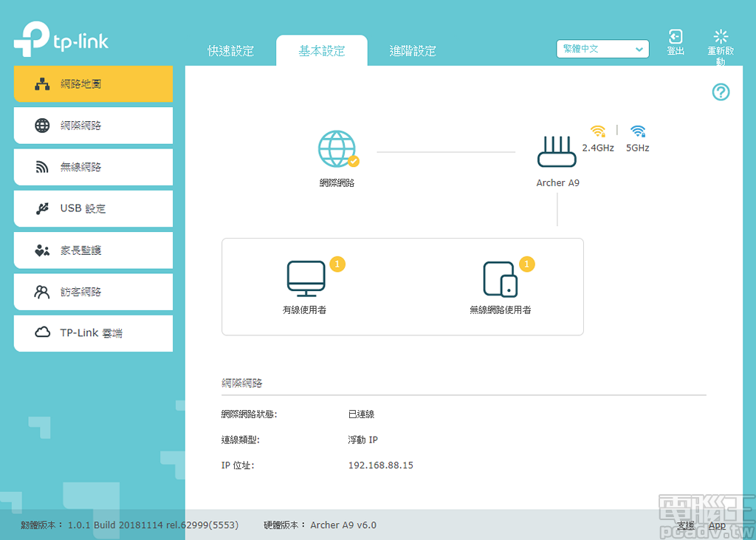
Task: Click the 重新啟動 restart icon
Action: coord(720,38)
